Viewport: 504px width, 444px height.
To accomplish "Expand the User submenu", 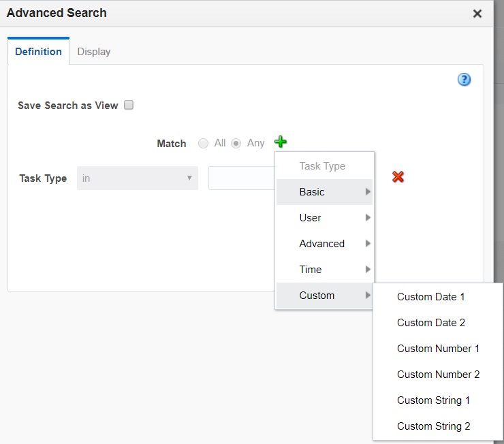I will [324, 218].
